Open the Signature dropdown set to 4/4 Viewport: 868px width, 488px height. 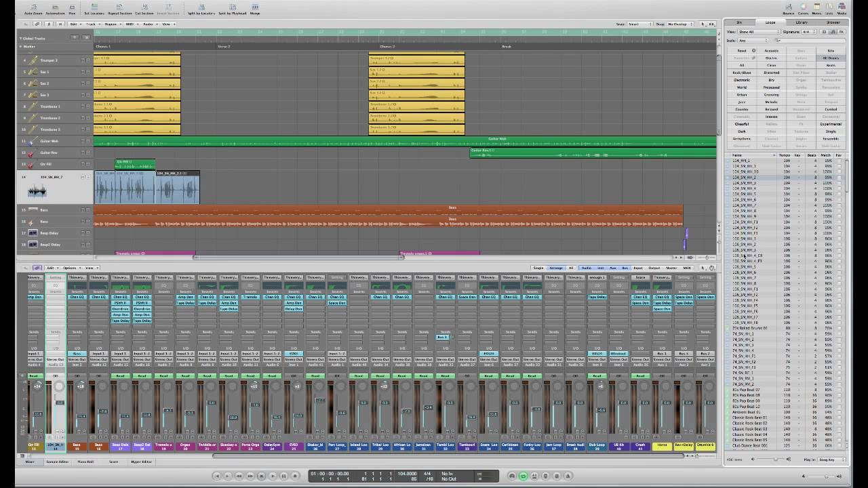click(x=809, y=32)
